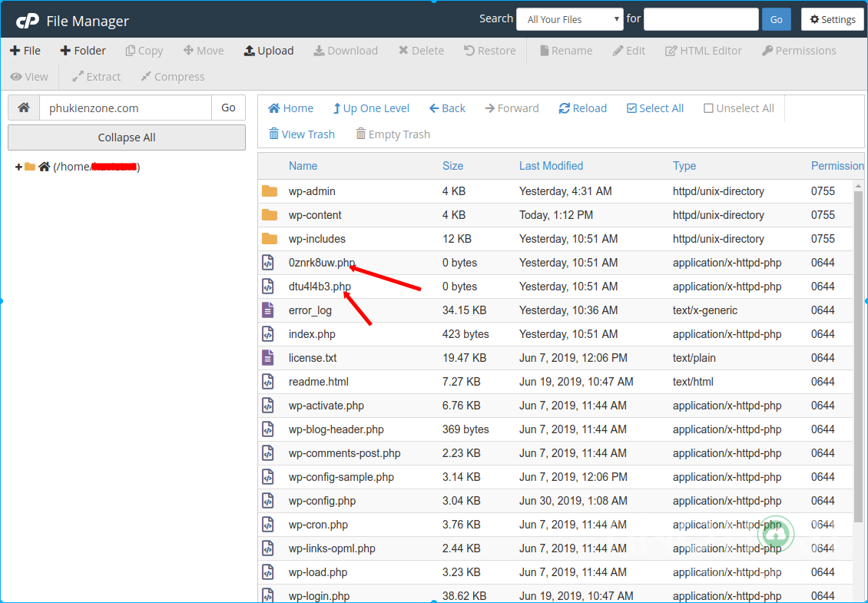Reload the file listing
This screenshot has height=603, width=868.
coord(583,108)
